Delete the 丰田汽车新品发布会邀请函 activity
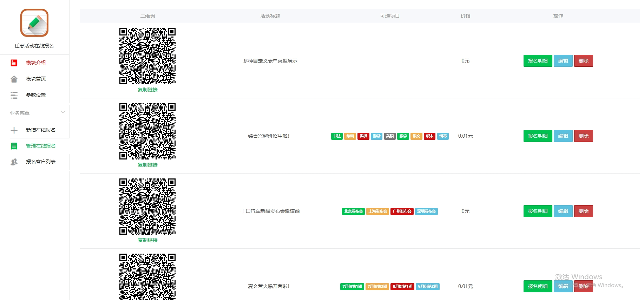The height and width of the screenshot is (300, 644). click(x=583, y=211)
